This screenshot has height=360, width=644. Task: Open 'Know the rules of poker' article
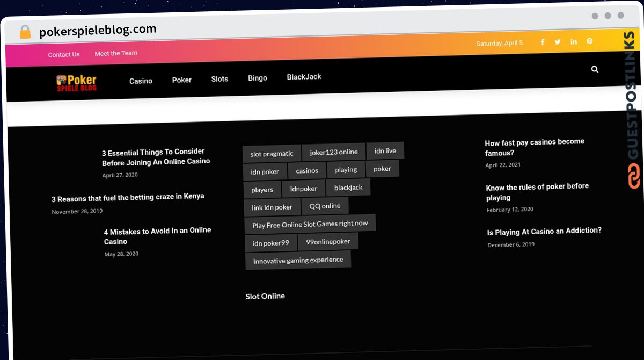[x=537, y=192]
